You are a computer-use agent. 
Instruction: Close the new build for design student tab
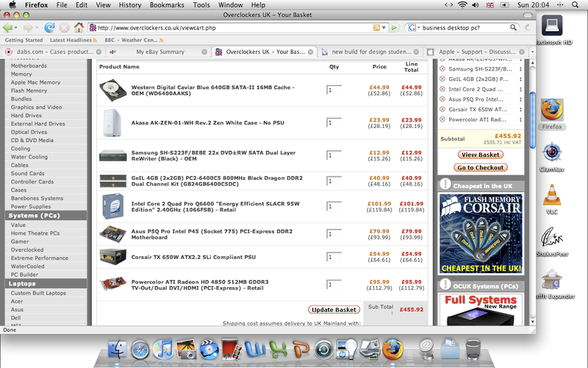pyautogui.click(x=416, y=52)
